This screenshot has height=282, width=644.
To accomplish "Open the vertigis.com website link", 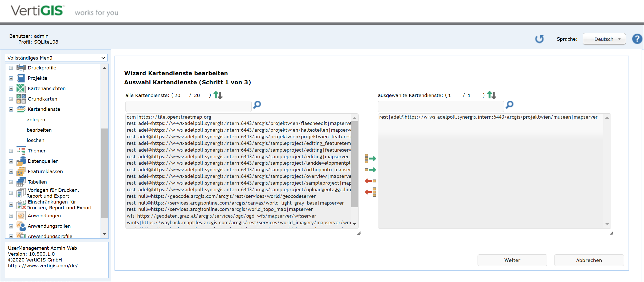I will point(43,266).
